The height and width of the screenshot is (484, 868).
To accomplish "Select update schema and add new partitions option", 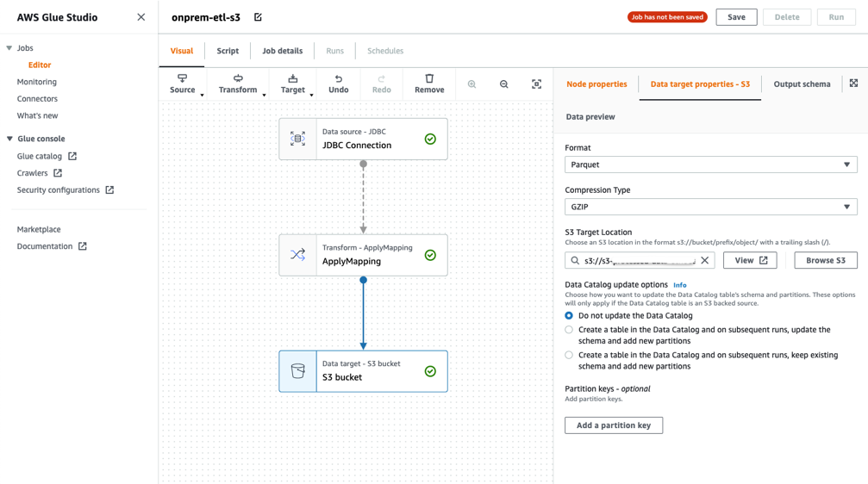I will point(569,330).
